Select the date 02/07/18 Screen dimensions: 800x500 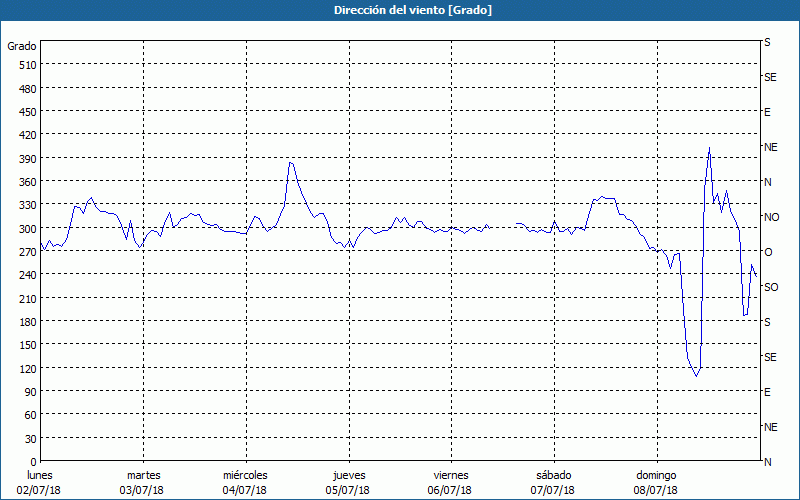(x=39, y=490)
